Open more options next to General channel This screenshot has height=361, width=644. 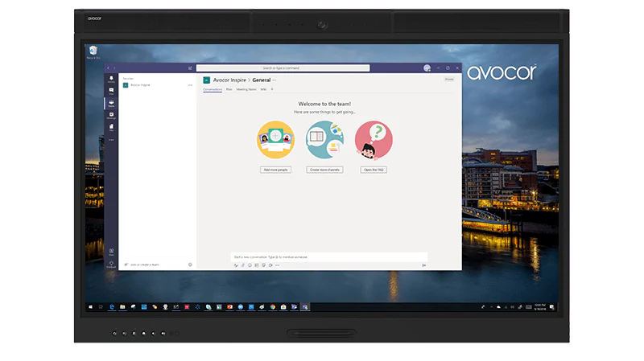[275, 80]
